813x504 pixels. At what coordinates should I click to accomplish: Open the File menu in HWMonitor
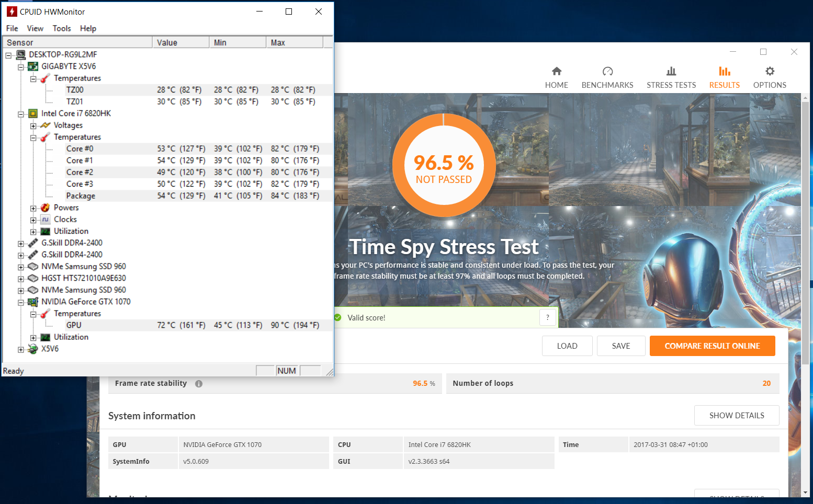coord(12,28)
